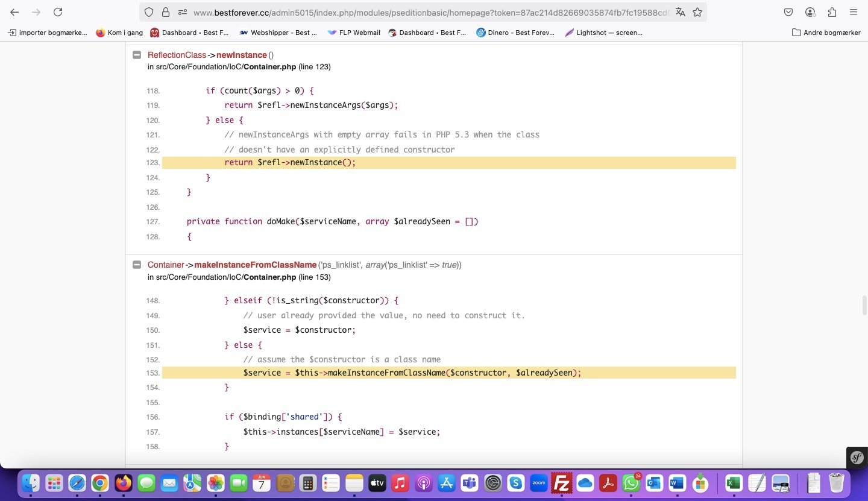868x501 pixels.
Task: Open Skype from the Dock
Action: coord(516,483)
